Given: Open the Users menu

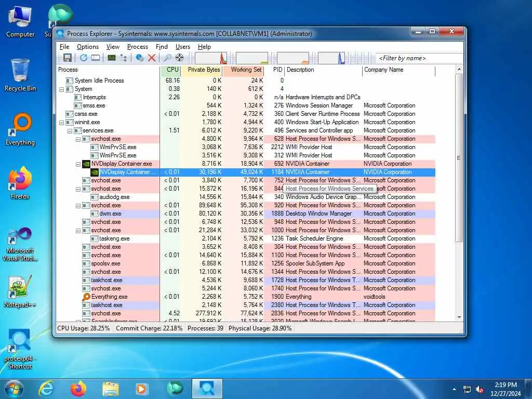Looking at the screenshot, I should click(183, 47).
